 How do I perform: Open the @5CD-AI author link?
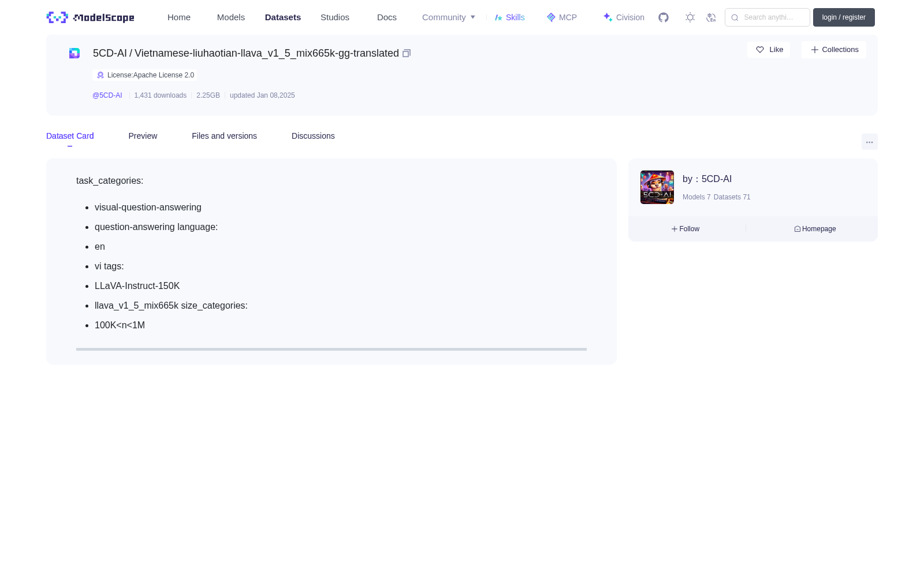[x=107, y=95]
